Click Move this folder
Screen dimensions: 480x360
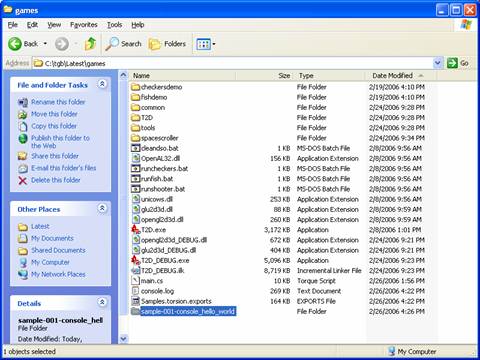tap(54, 114)
